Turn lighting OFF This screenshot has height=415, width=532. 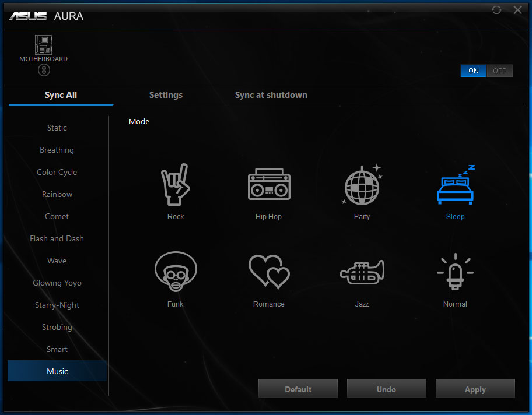point(499,71)
